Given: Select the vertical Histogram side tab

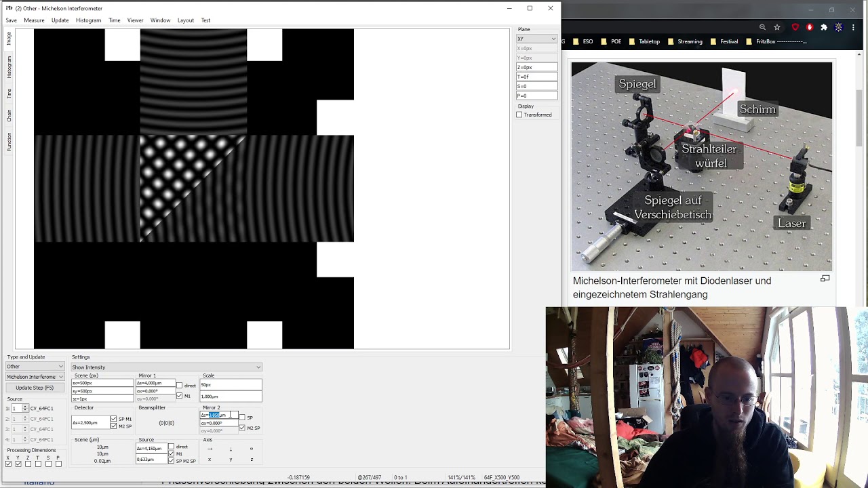Looking at the screenshot, I should 9,66.
